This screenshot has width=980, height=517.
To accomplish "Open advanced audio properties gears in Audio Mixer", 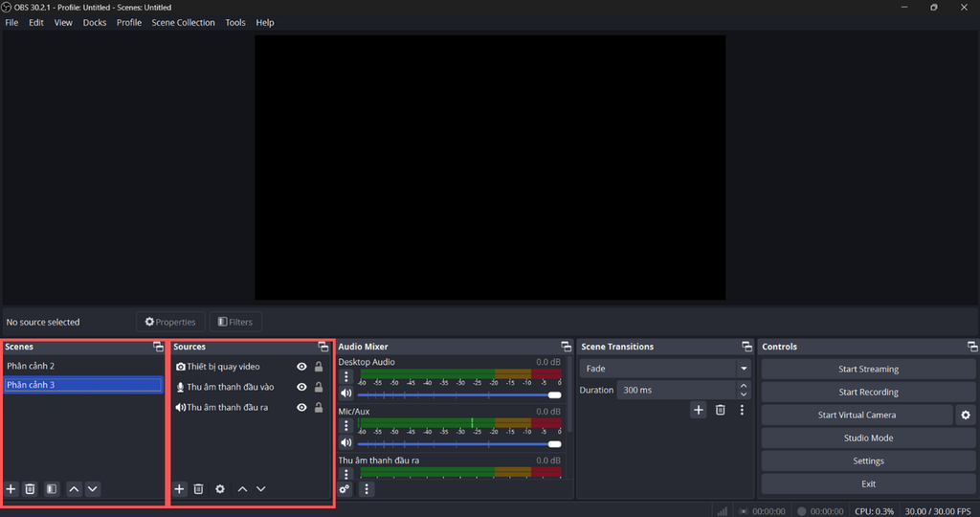I will [345, 489].
